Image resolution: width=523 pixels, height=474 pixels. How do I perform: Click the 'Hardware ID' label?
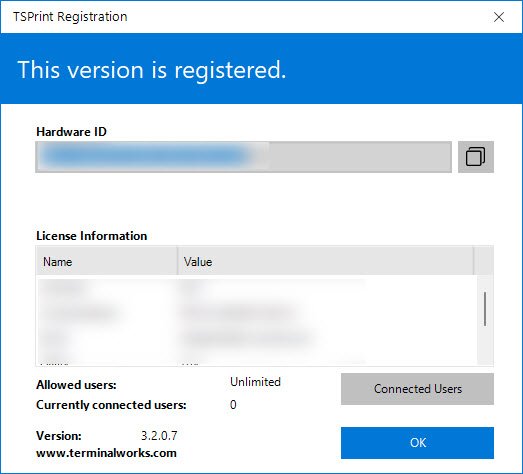(71, 132)
